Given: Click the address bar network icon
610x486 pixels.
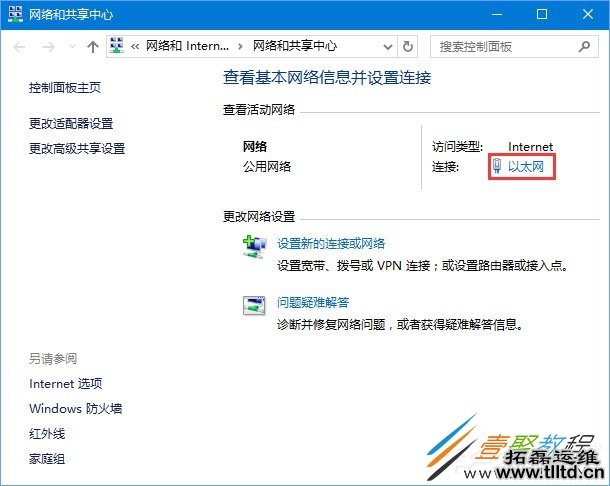Looking at the screenshot, I should point(116,46).
